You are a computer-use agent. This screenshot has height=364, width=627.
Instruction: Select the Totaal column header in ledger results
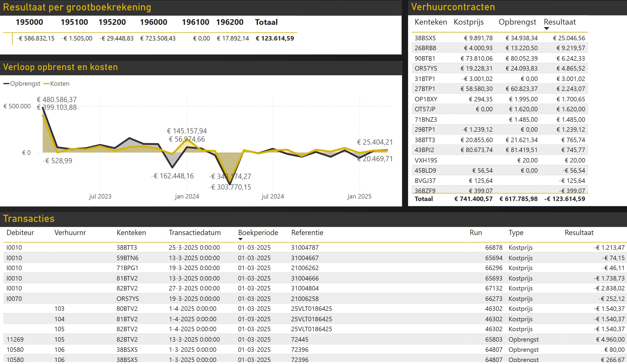point(266,22)
